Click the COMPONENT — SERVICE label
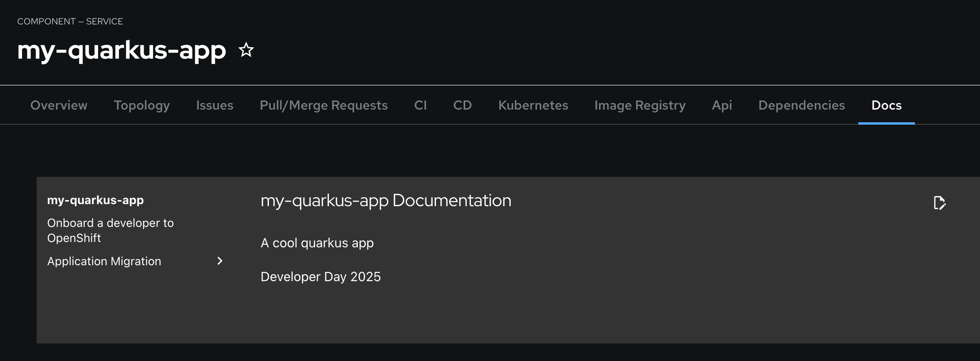Viewport: 980px width, 361px height. [70, 21]
